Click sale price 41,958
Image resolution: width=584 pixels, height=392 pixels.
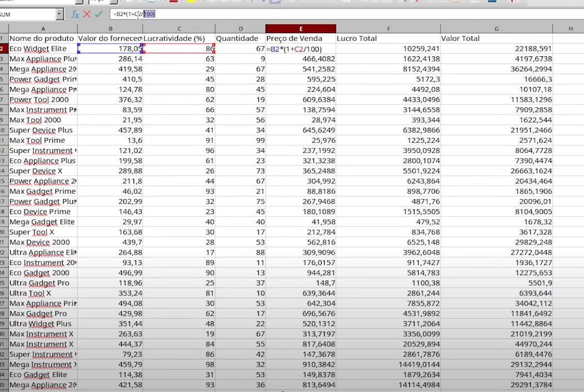click(x=301, y=222)
